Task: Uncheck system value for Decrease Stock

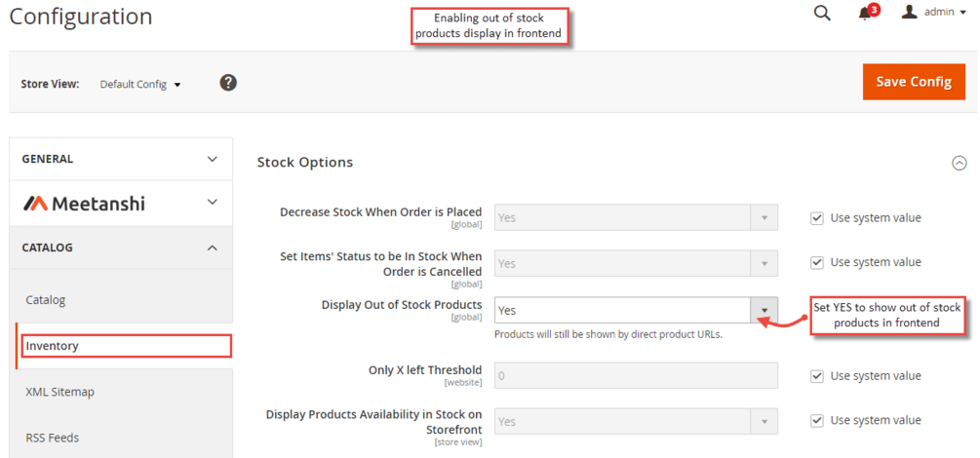Action: coord(816,218)
